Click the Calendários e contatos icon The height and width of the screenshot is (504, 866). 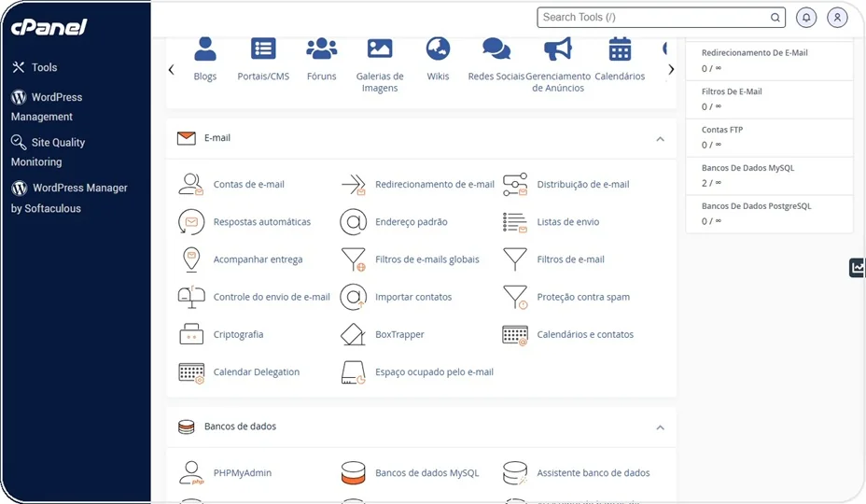click(515, 335)
